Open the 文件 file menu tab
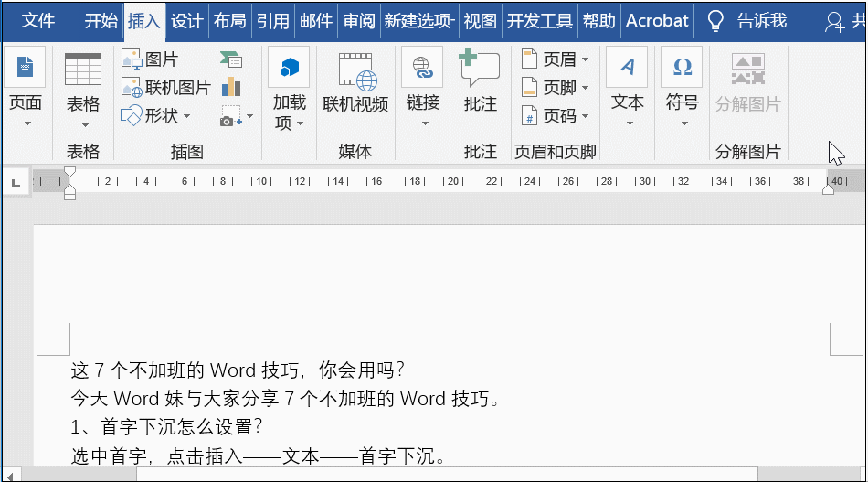Image resolution: width=868 pixels, height=482 pixels. click(x=38, y=21)
